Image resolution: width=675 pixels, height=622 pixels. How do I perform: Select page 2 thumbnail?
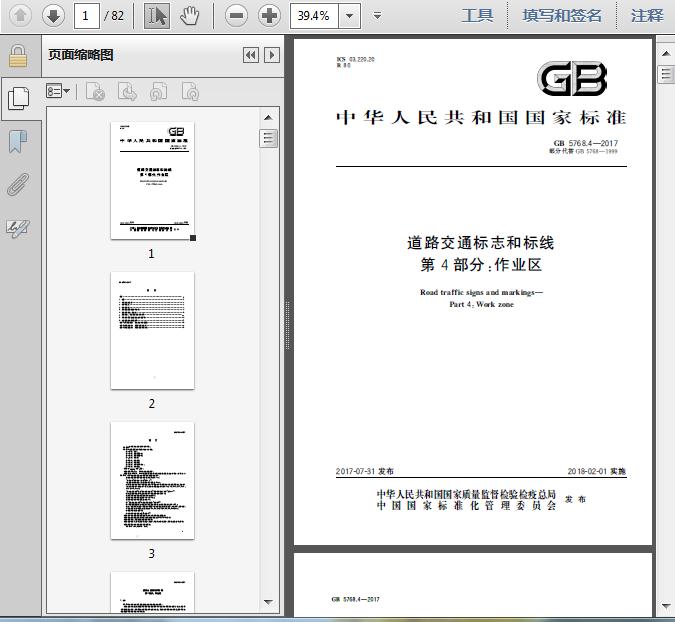(x=152, y=331)
